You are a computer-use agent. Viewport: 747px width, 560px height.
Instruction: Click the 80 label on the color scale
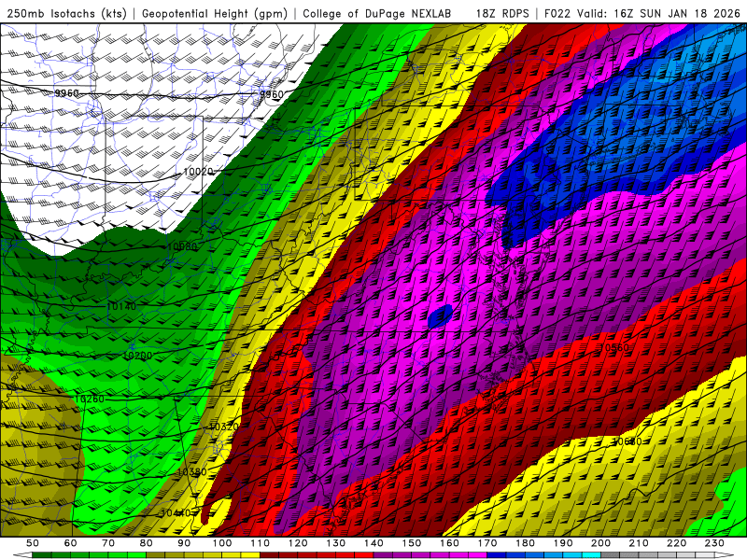point(147,543)
